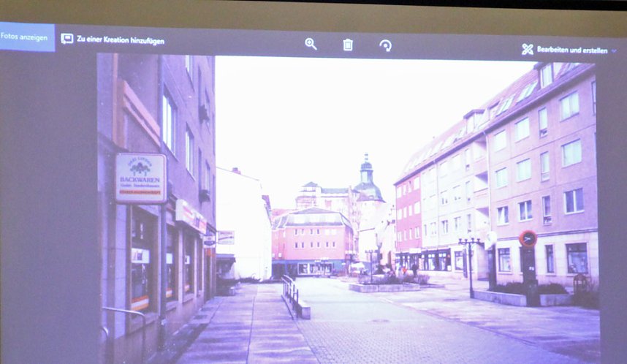
Task: Rotate the photo using the rotate icon
Action: [385, 45]
